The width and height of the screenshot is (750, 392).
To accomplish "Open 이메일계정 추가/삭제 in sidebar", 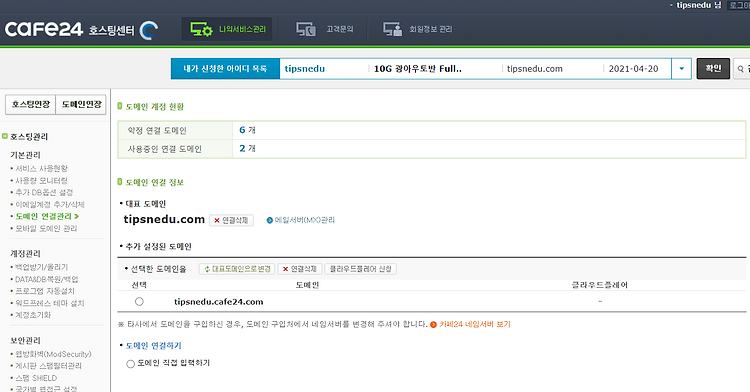I will click(x=50, y=204).
